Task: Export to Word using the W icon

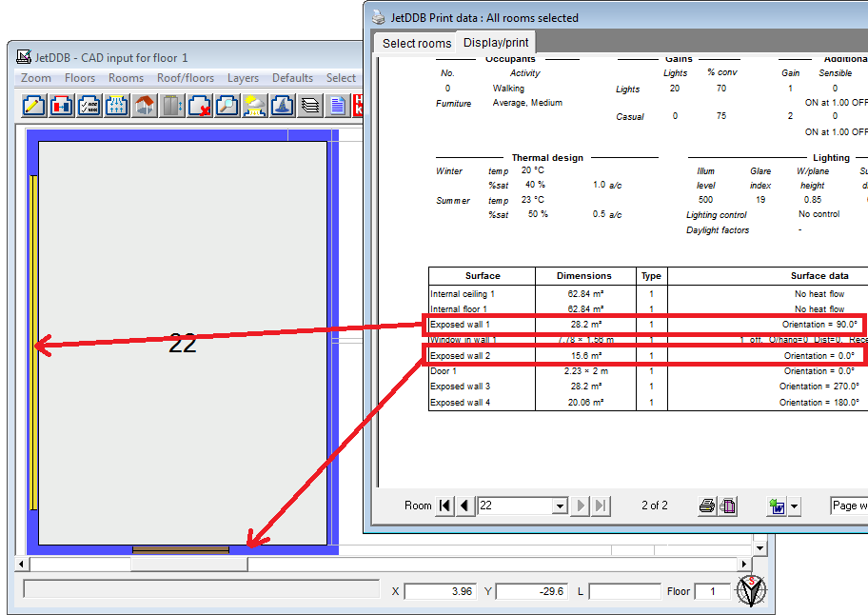Action: (777, 506)
